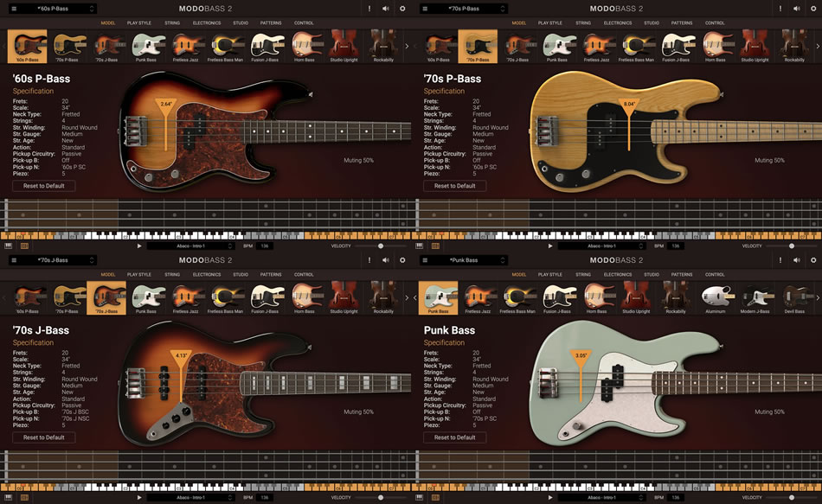Switch to ELECTRONICS tab in '70s P-Bass window
Screen dimensions: 822x504
pyautogui.click(x=618, y=23)
